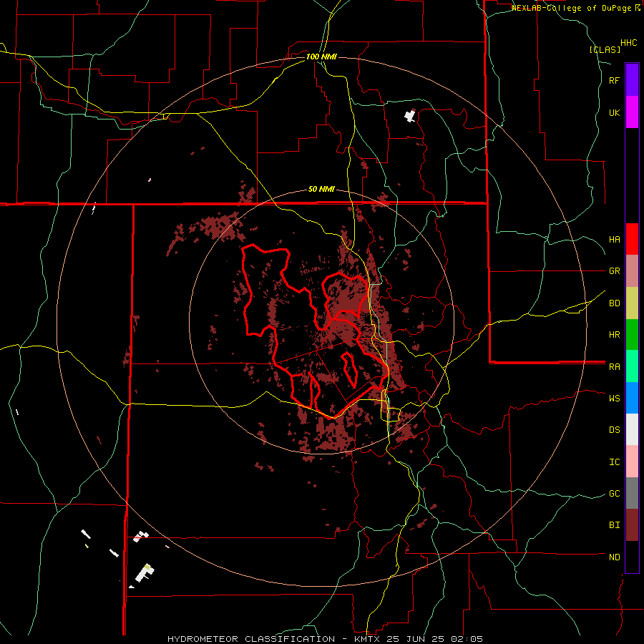Image resolution: width=644 pixels, height=644 pixels.
Task: Click the "HYDROMETEOR CLASSIFICATION" title text
Action: click(x=251, y=639)
